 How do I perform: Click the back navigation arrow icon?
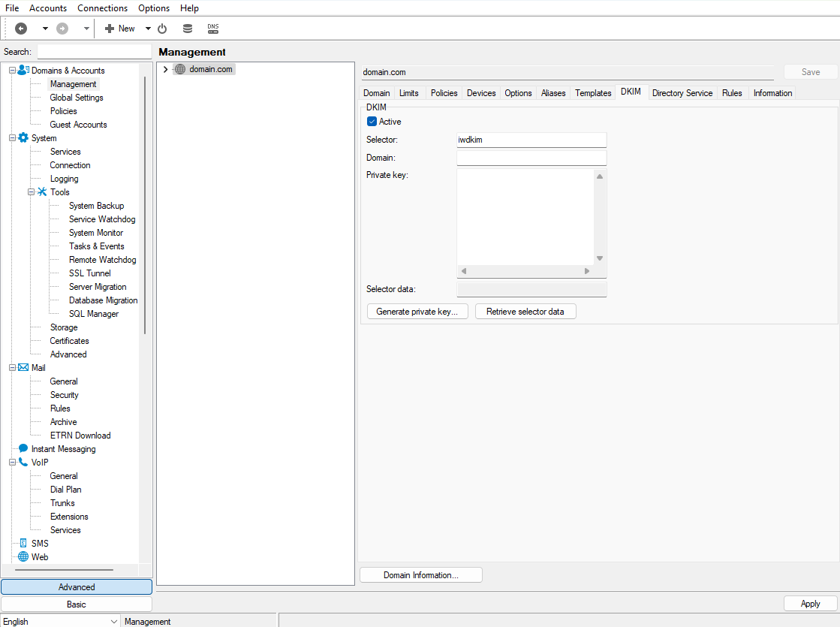click(21, 29)
